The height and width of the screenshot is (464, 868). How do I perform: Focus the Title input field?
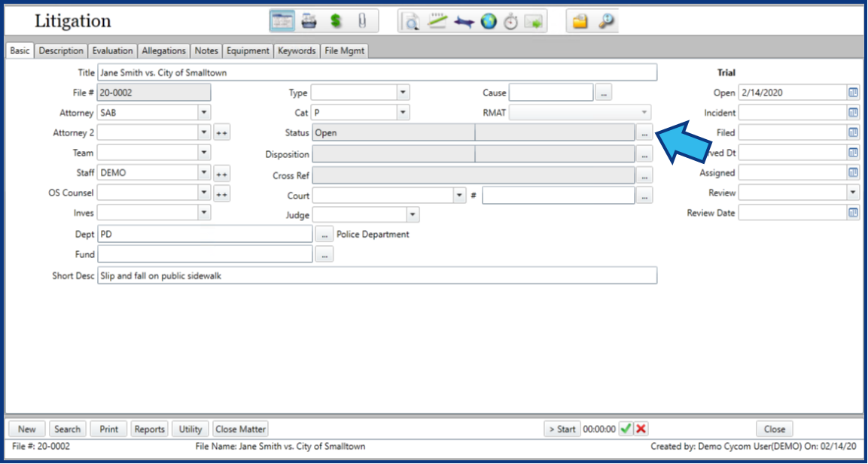(x=377, y=72)
